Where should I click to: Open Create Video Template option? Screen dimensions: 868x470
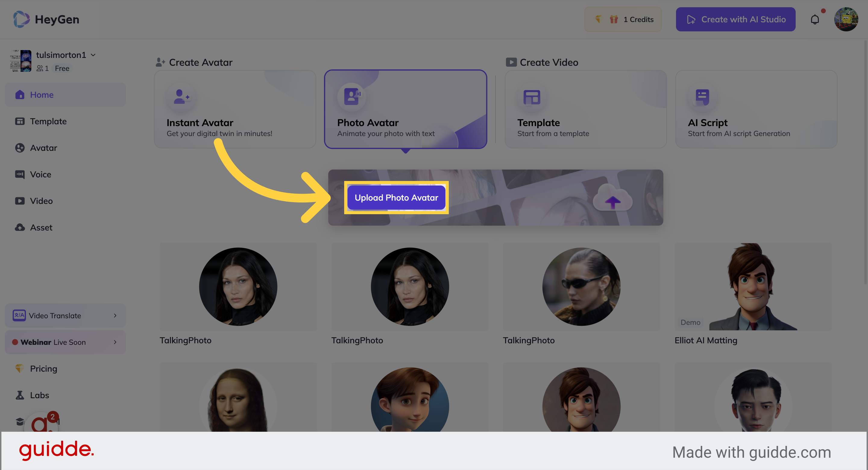[586, 109]
